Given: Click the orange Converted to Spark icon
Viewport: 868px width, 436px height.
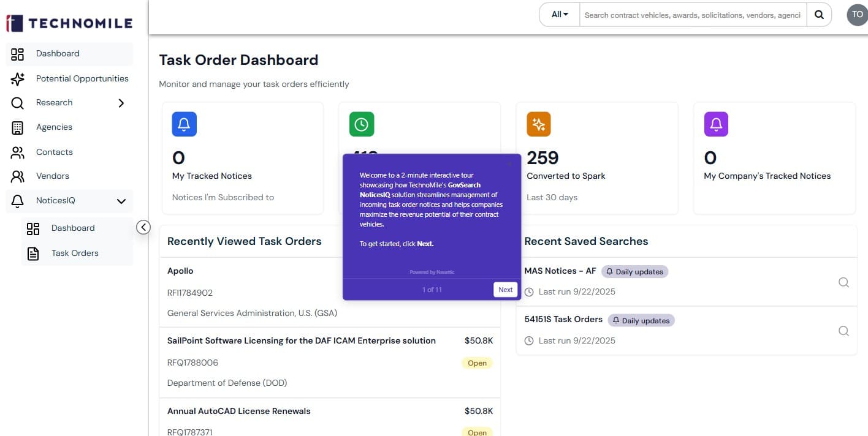Looking at the screenshot, I should (539, 124).
